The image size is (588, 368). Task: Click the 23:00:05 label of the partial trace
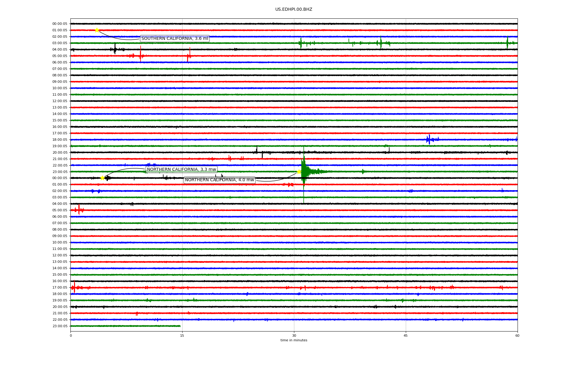click(60, 326)
